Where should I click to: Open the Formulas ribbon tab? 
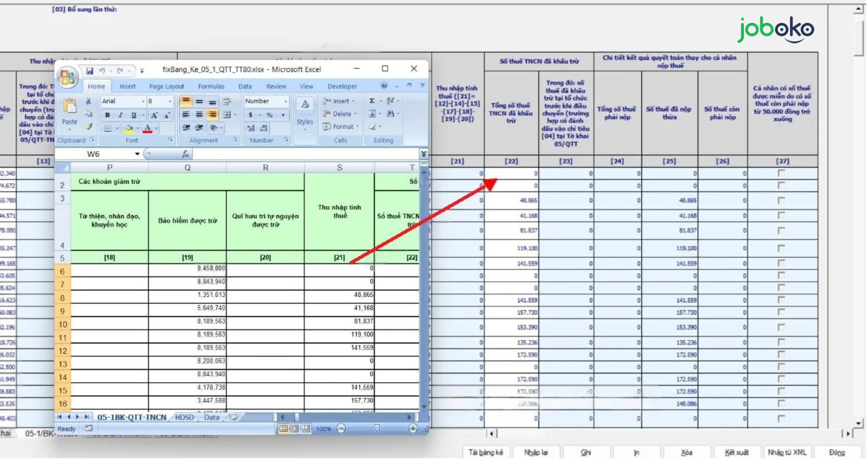211,86
